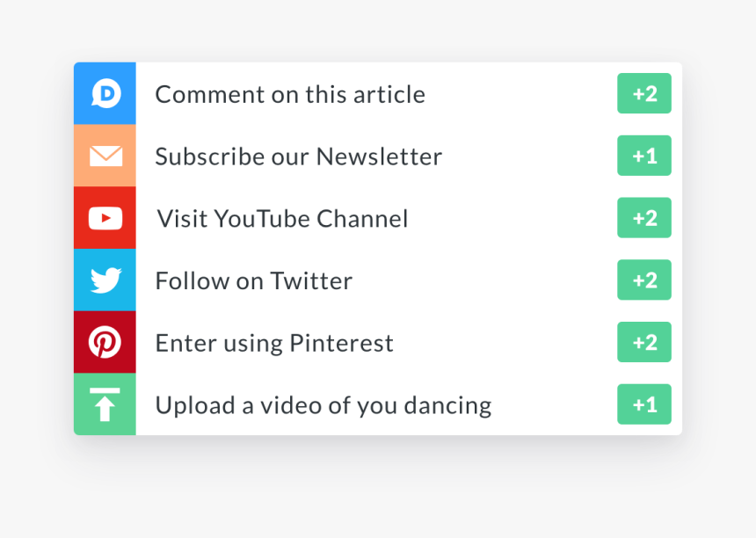Click the white play triangle inside YouTube icon
The height and width of the screenshot is (538, 756).
tap(105, 217)
